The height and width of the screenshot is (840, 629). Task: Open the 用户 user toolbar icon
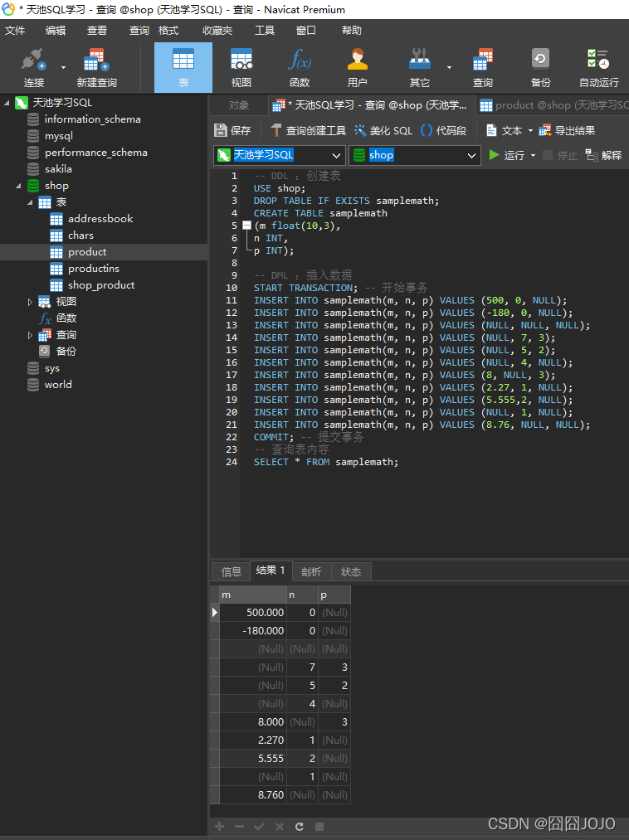[x=357, y=67]
